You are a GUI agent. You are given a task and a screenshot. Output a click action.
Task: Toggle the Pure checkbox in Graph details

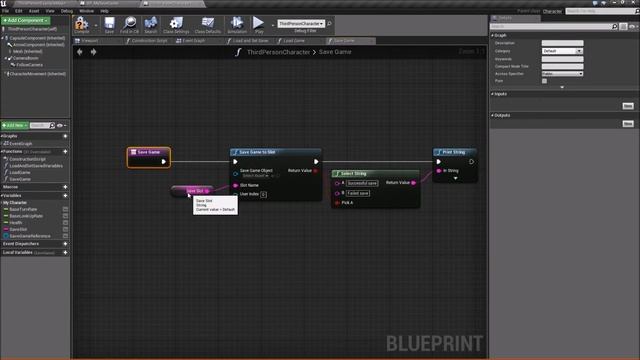pos(544,81)
